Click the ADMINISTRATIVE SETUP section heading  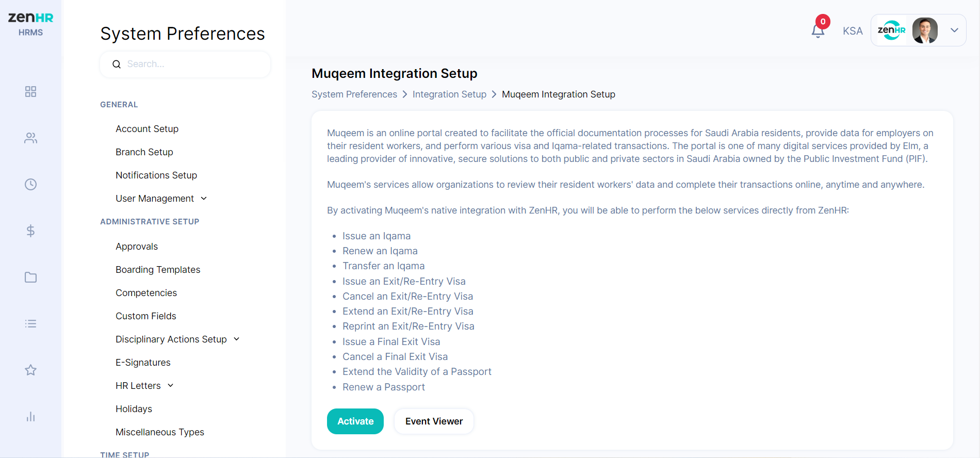point(150,222)
